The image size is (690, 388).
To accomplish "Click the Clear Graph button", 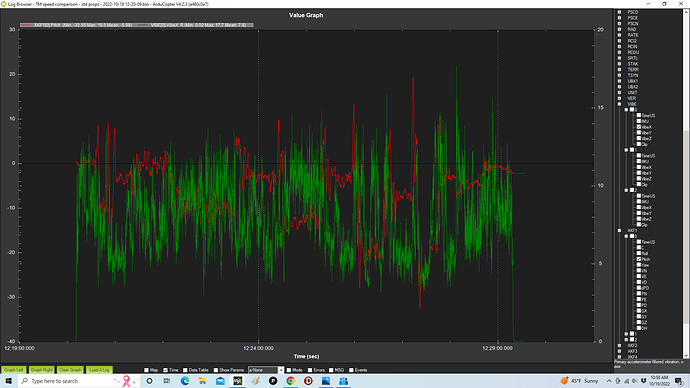I will (x=70, y=370).
